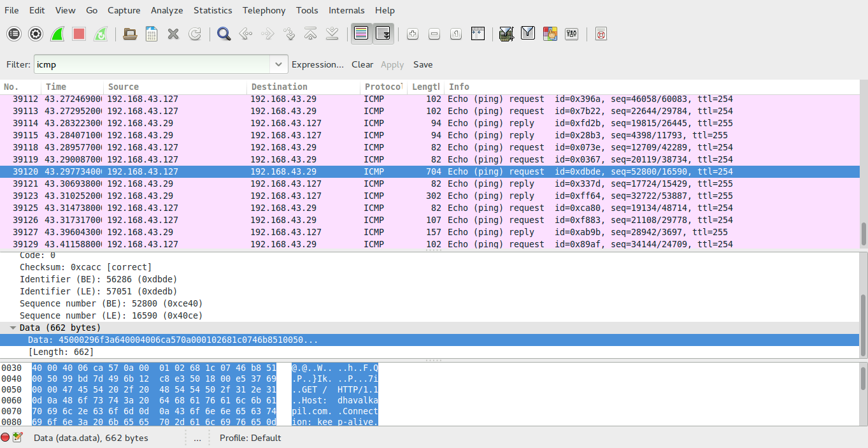Reset text zoom to normal size
868x448 pixels.
pyautogui.click(x=456, y=34)
